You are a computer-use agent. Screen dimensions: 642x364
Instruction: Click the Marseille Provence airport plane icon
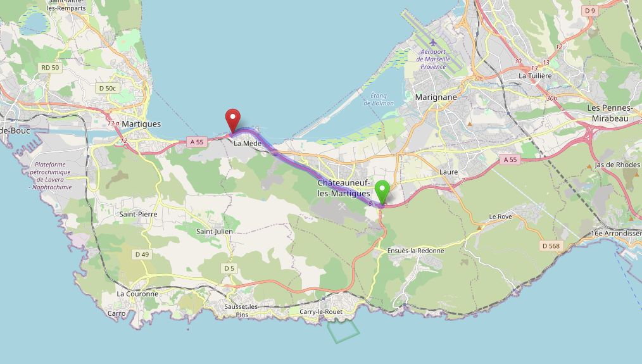[433, 42]
